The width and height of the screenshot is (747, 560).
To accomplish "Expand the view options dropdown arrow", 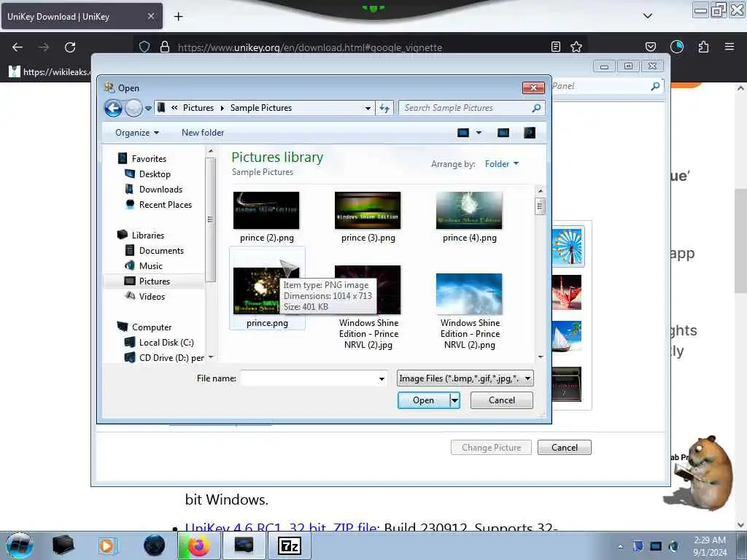I will [479, 133].
